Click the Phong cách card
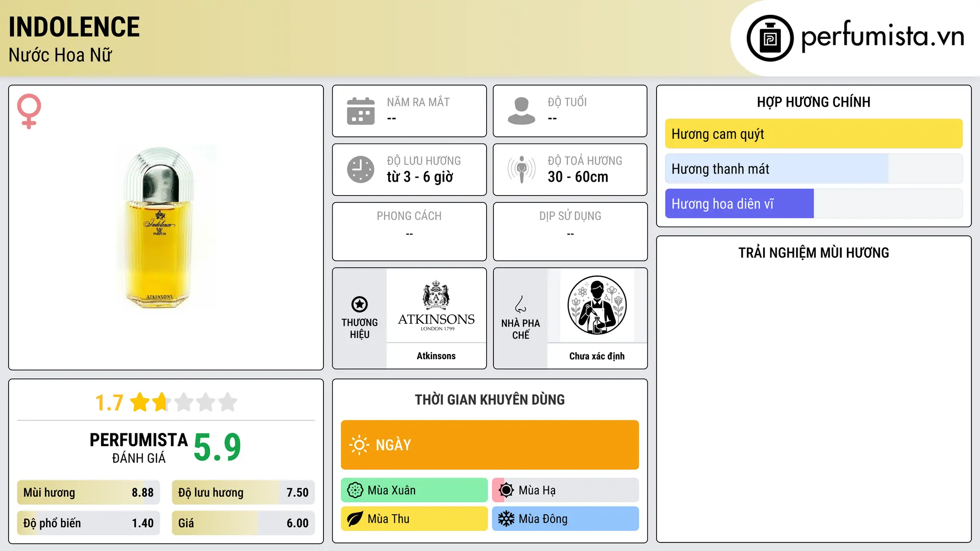 click(409, 231)
